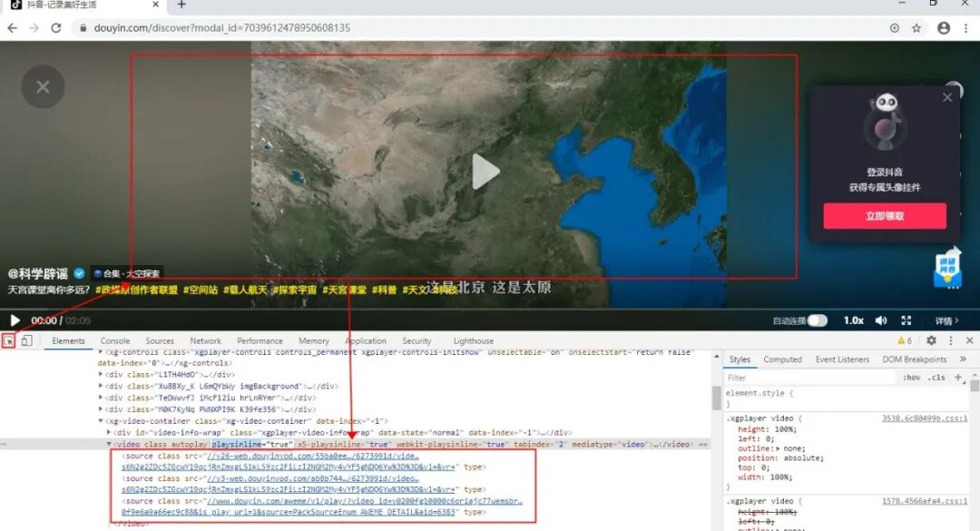
Task: Open 详情 details link in player bar
Action: [946, 320]
